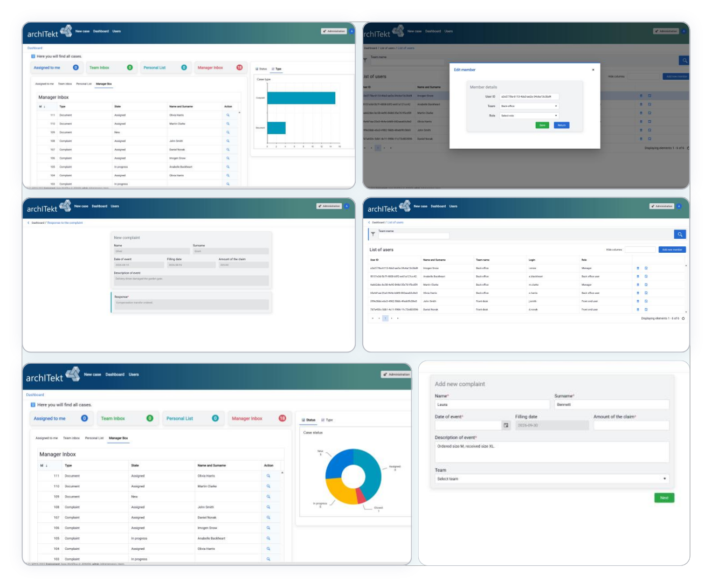Open the 'Assigned to me' card in the bar chart dashboard
712x588 pixels.
click(x=56, y=68)
